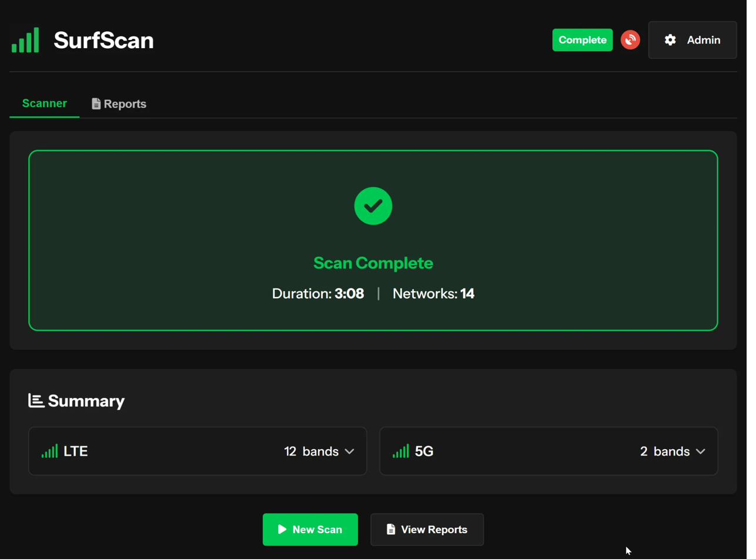
Task: Click the document icon on View Reports
Action: click(x=390, y=529)
